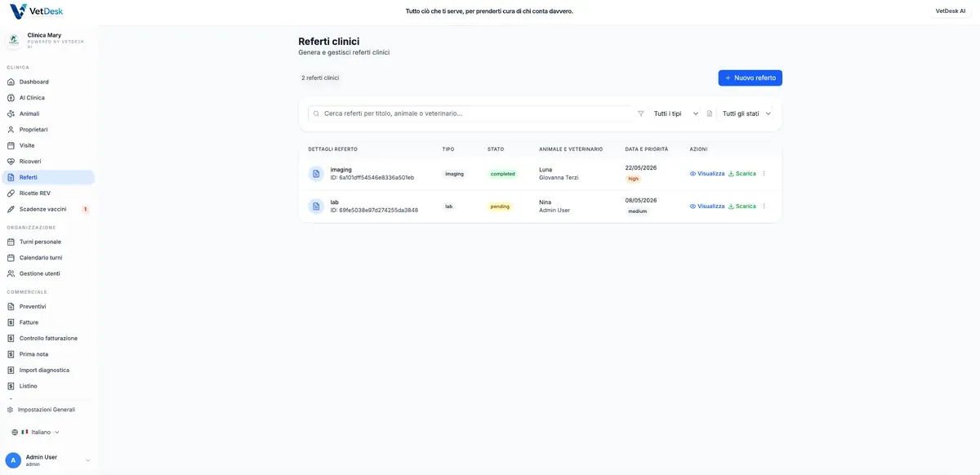Open the imaging report document icon

(316, 174)
